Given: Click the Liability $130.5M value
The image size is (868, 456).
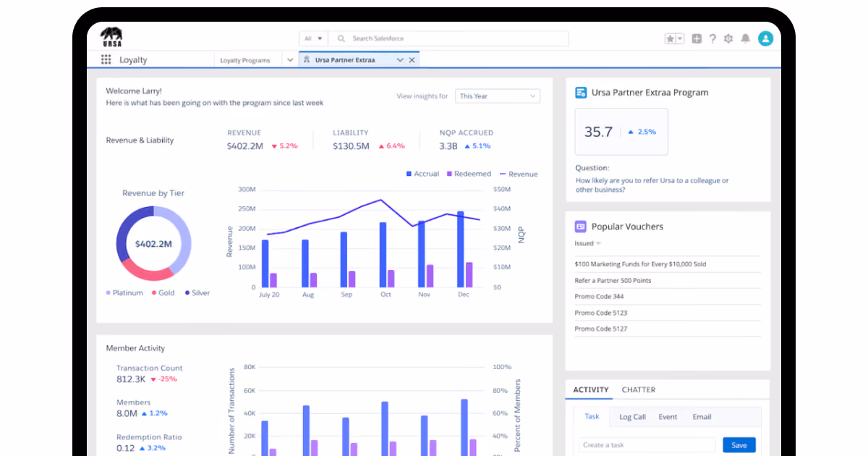Looking at the screenshot, I should pos(351,146).
